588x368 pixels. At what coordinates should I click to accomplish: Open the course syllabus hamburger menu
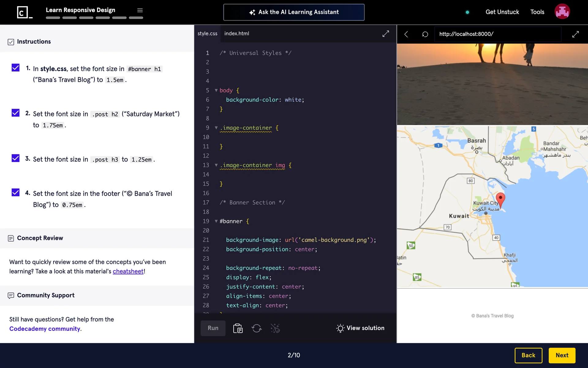click(140, 10)
